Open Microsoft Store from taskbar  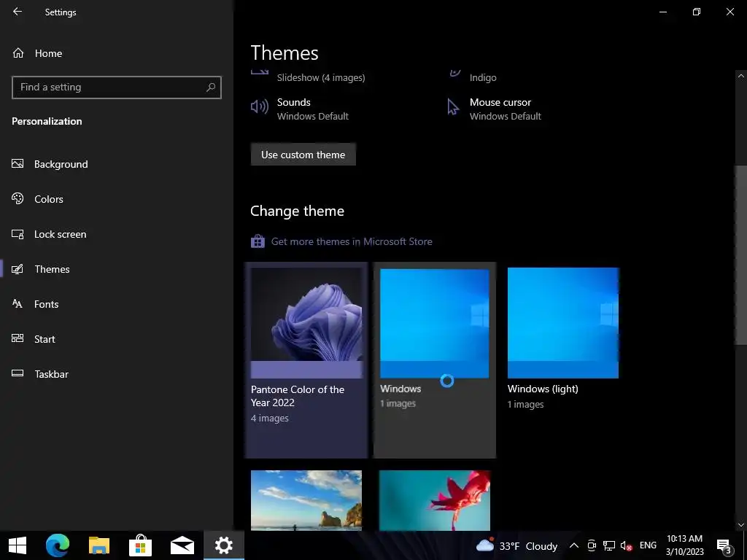click(141, 545)
